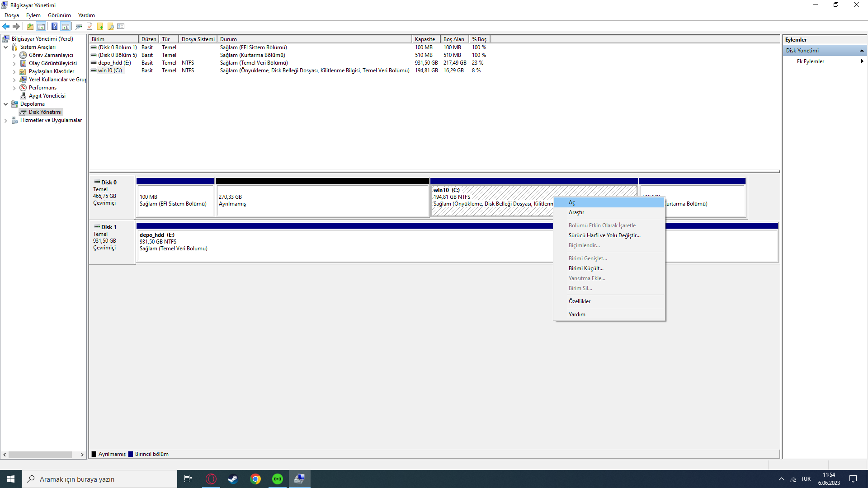Select Özellikler in the context menu
This screenshot has width=868, height=488.
[x=580, y=301]
